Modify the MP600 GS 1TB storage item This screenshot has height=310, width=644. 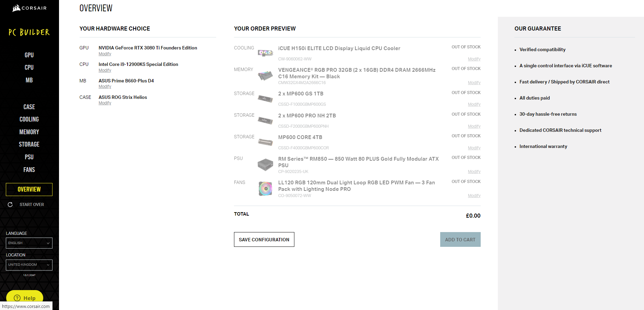coord(474,104)
